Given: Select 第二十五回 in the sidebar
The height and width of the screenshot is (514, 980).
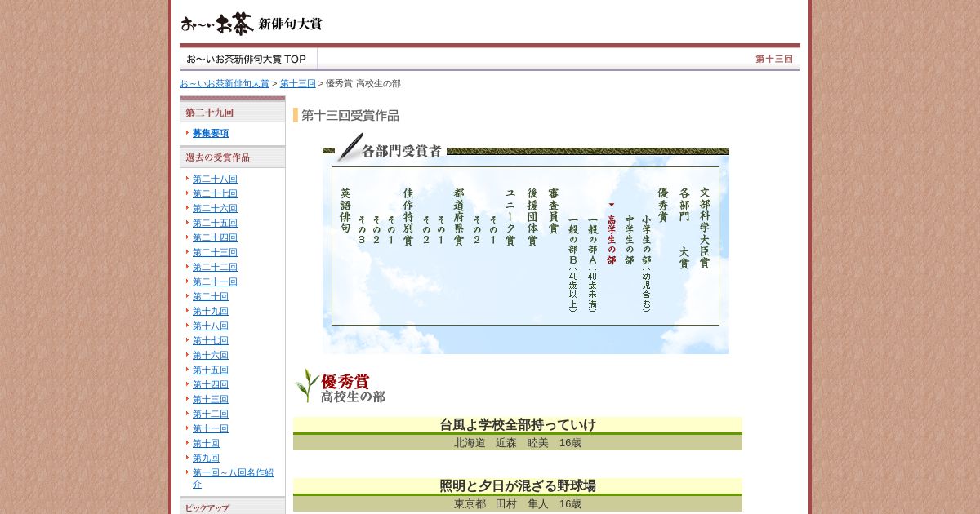Looking at the screenshot, I should pyautogui.click(x=215, y=223).
